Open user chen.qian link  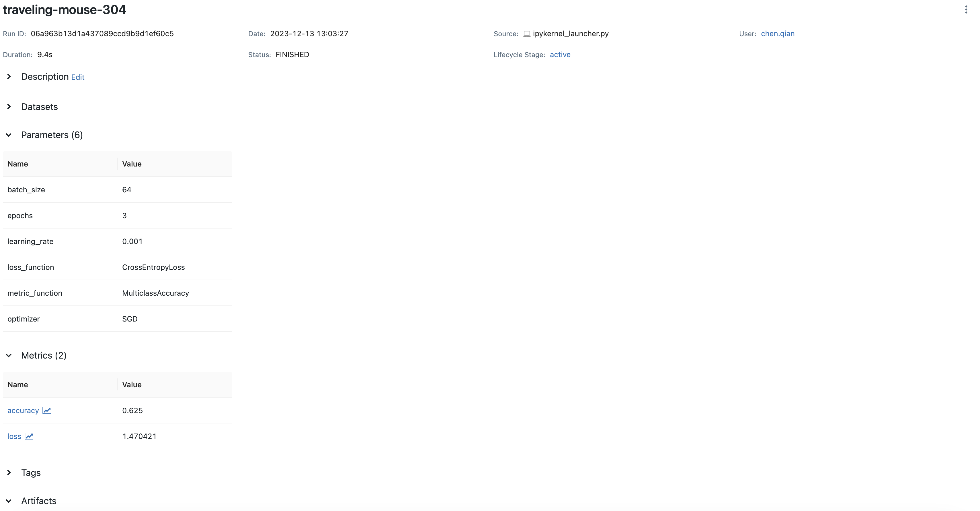coord(777,34)
